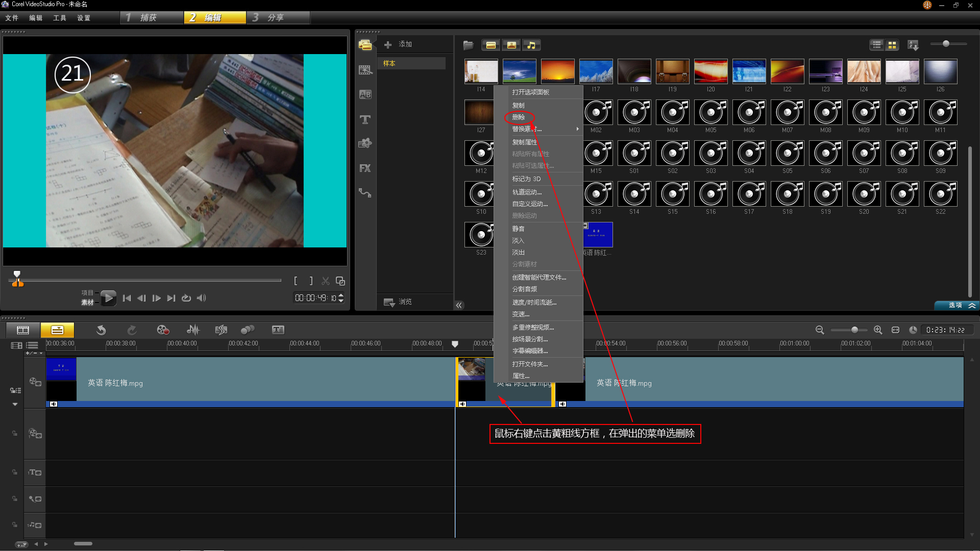Click the Subtitle Editor toolbar icon
The image size is (980, 551).
[x=278, y=330]
